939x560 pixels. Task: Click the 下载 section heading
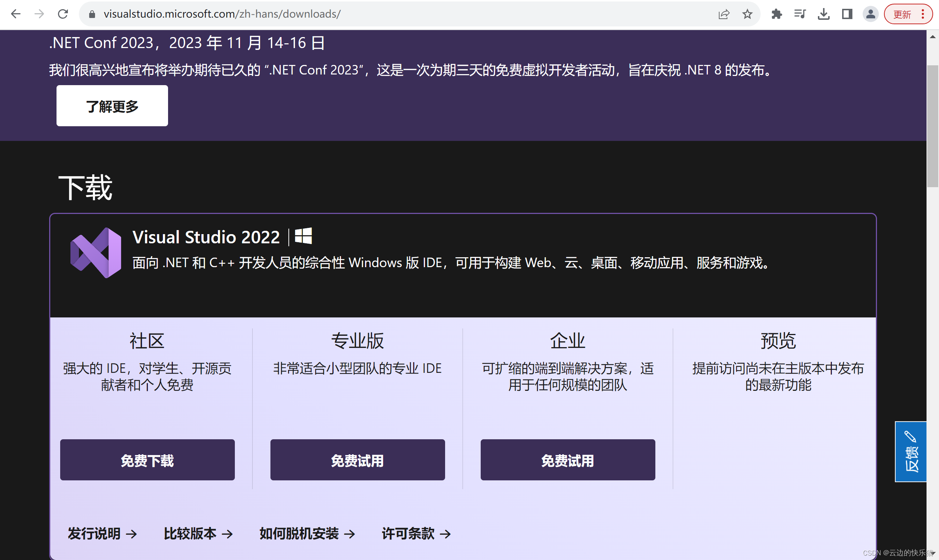click(85, 187)
